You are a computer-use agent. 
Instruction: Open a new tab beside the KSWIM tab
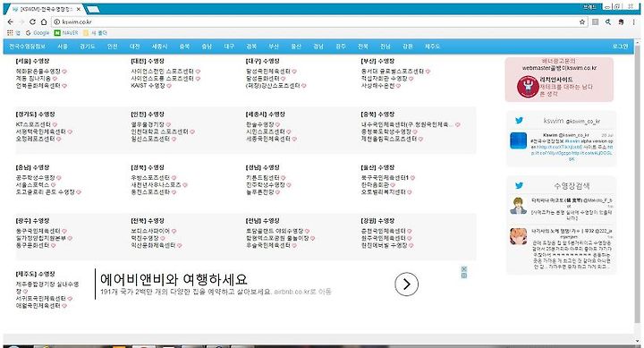click(93, 9)
